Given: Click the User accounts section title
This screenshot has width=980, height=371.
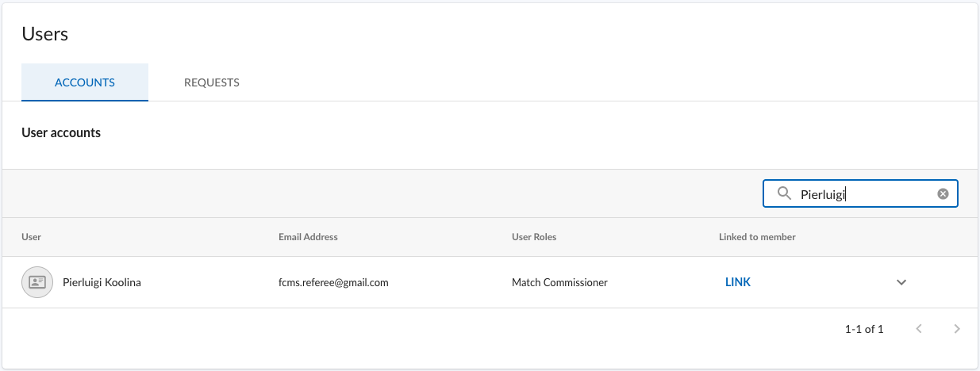Looking at the screenshot, I should click(x=61, y=132).
